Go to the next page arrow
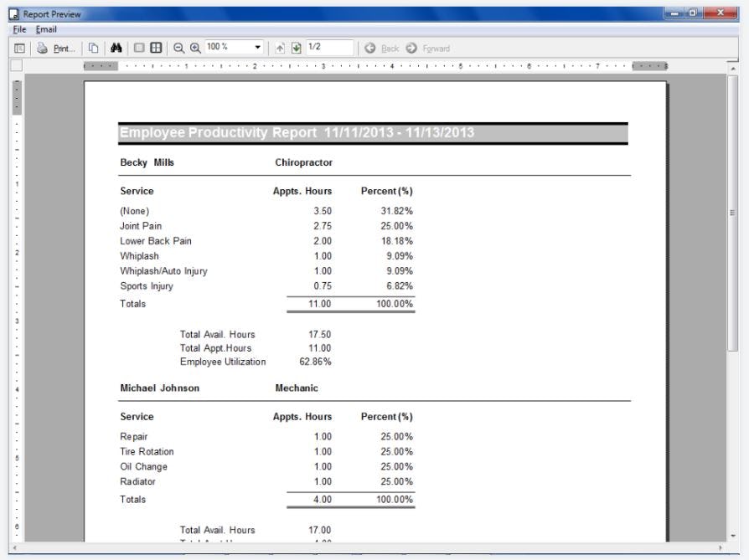The height and width of the screenshot is (560, 749). 296,49
